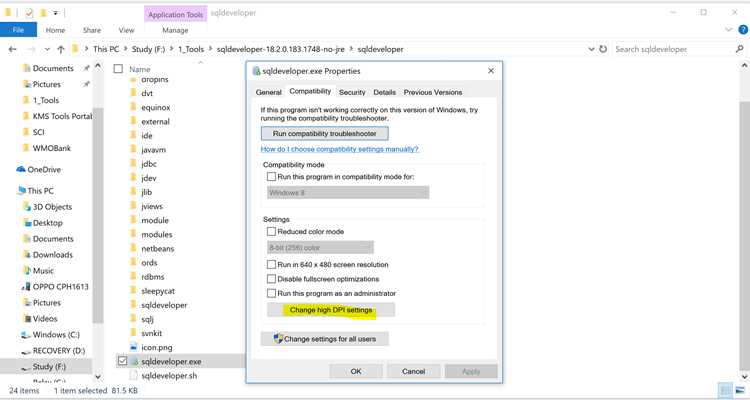Click the Refresh button in address bar
Screen dimensions: 750x400
tap(603, 49)
